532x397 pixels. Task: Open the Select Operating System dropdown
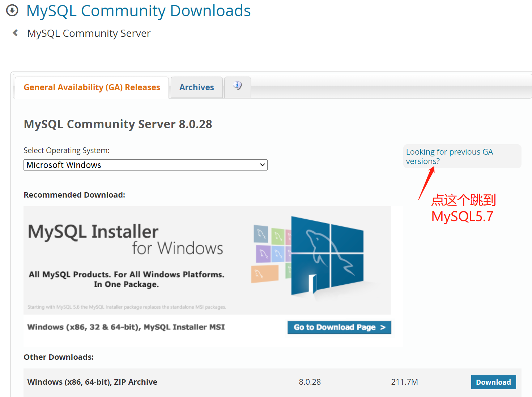[x=145, y=165]
